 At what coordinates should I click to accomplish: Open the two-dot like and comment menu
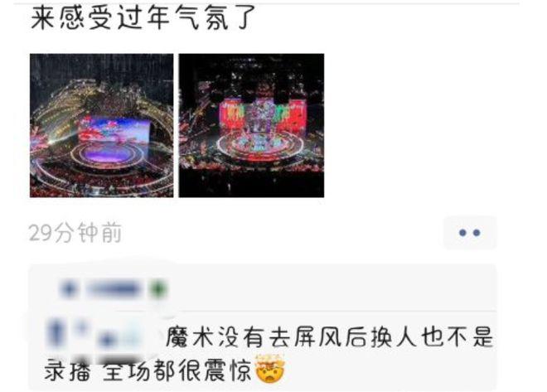coord(470,233)
